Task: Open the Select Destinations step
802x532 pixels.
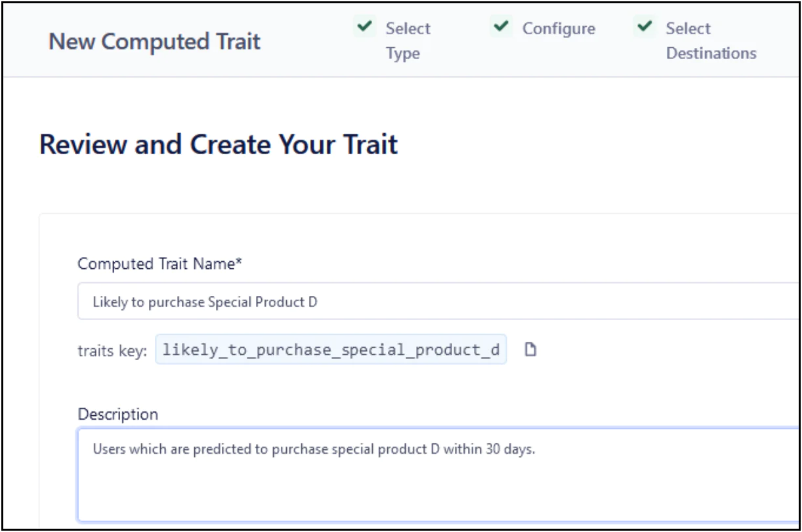Action: point(711,41)
